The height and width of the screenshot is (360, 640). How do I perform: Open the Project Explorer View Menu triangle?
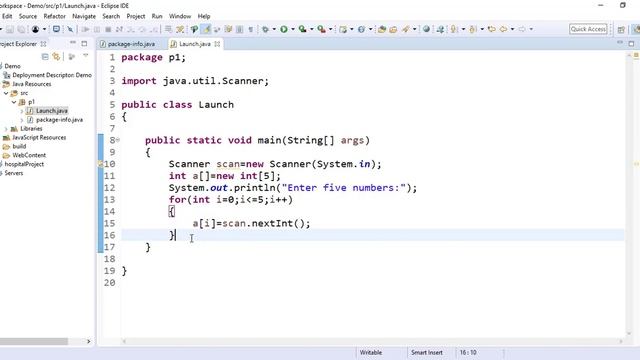[x=85, y=56]
